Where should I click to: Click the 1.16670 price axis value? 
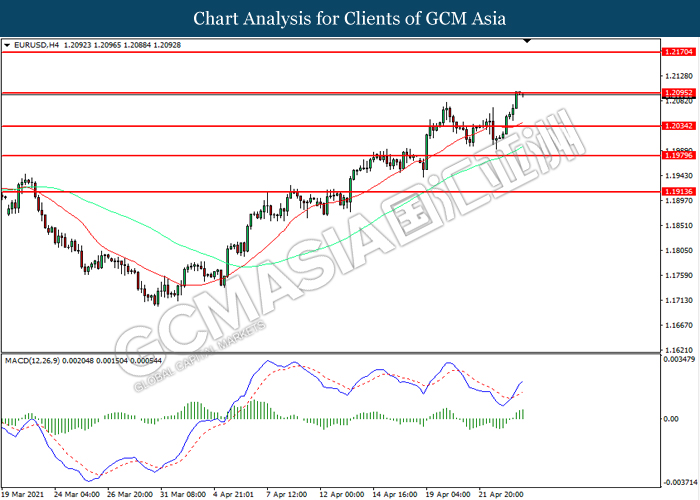[679, 325]
